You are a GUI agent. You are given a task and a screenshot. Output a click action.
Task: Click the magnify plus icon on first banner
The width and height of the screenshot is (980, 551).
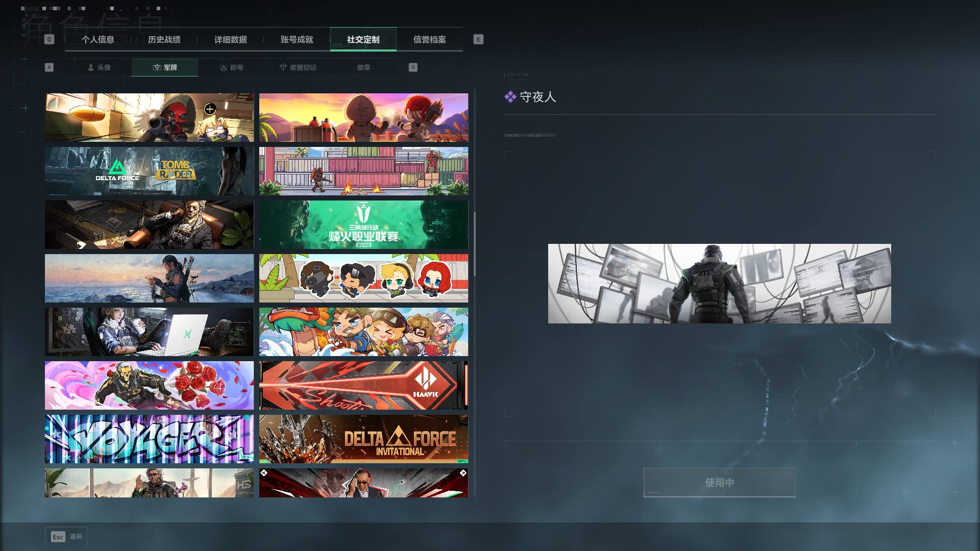(x=210, y=109)
